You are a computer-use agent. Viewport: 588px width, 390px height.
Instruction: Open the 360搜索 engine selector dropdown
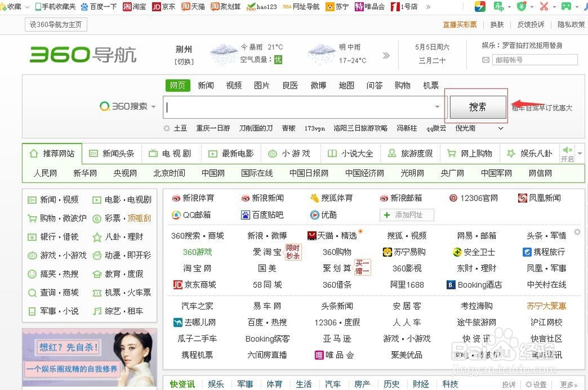tap(128, 106)
